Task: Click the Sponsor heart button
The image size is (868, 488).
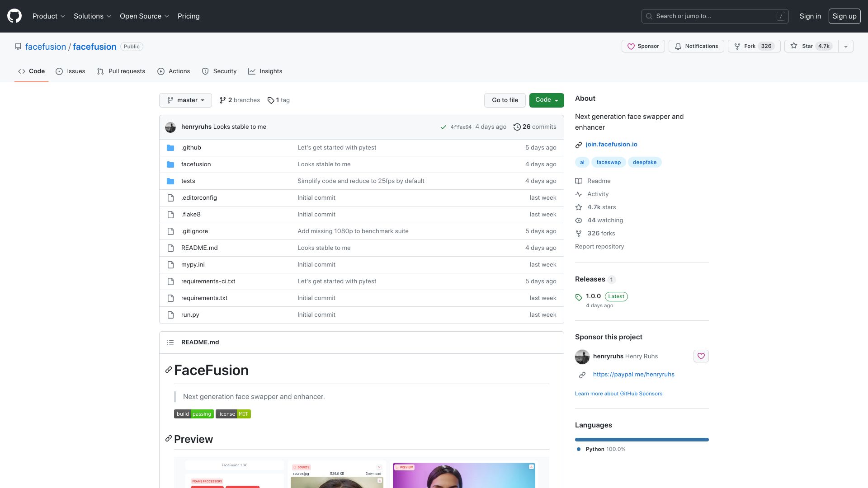Action: 643,46
